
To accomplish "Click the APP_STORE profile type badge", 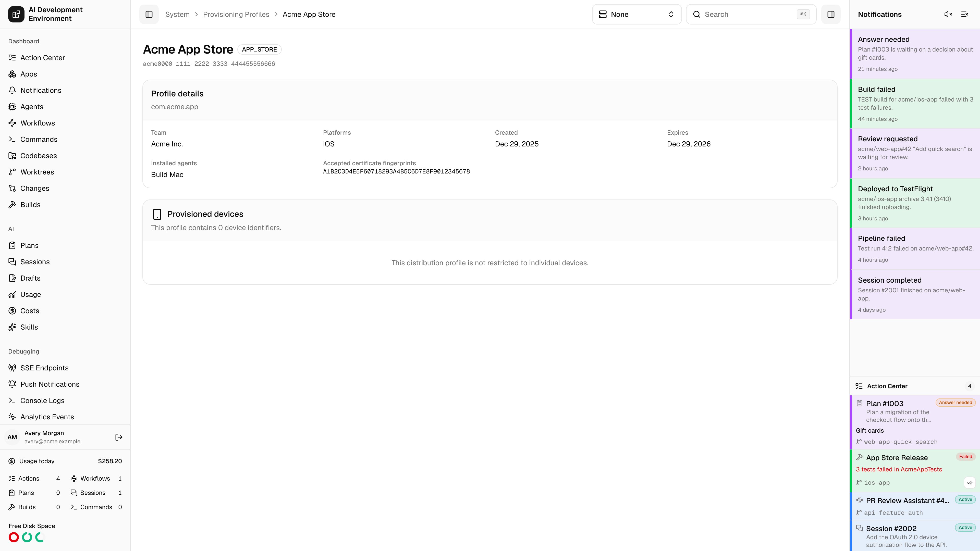I will (x=260, y=50).
